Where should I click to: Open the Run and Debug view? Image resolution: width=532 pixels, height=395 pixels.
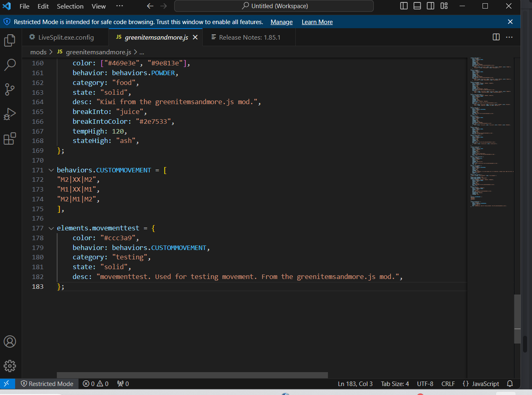tap(10, 114)
